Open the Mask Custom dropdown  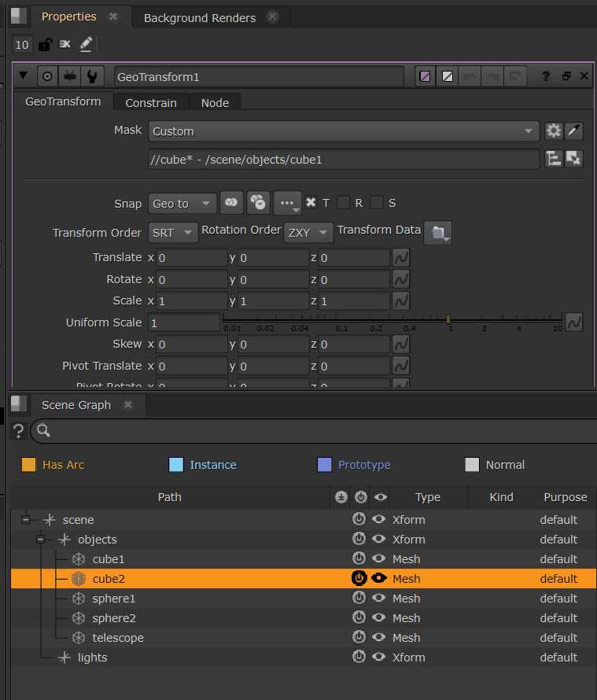[x=342, y=131]
